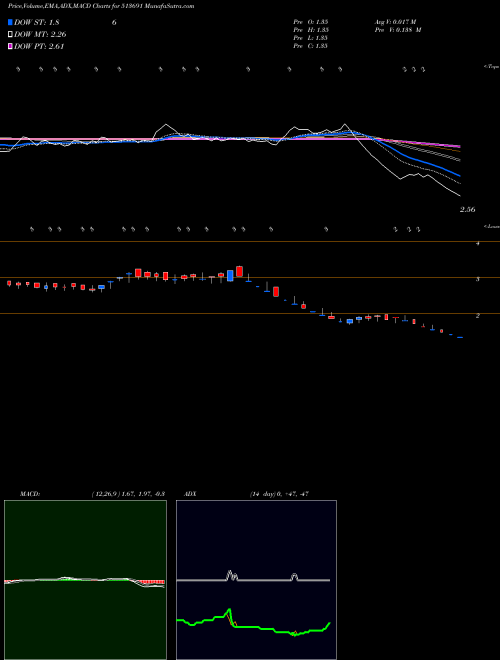The width and height of the screenshot is (500, 660).
Task: Click the 'MACD:' panel heading
Action: pyautogui.click(x=30, y=494)
